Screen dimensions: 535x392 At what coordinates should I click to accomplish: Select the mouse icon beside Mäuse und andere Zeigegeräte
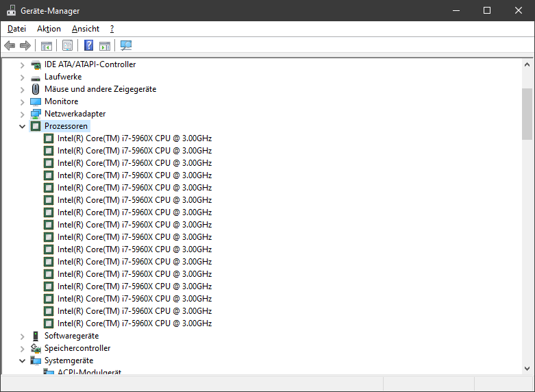pyautogui.click(x=36, y=89)
